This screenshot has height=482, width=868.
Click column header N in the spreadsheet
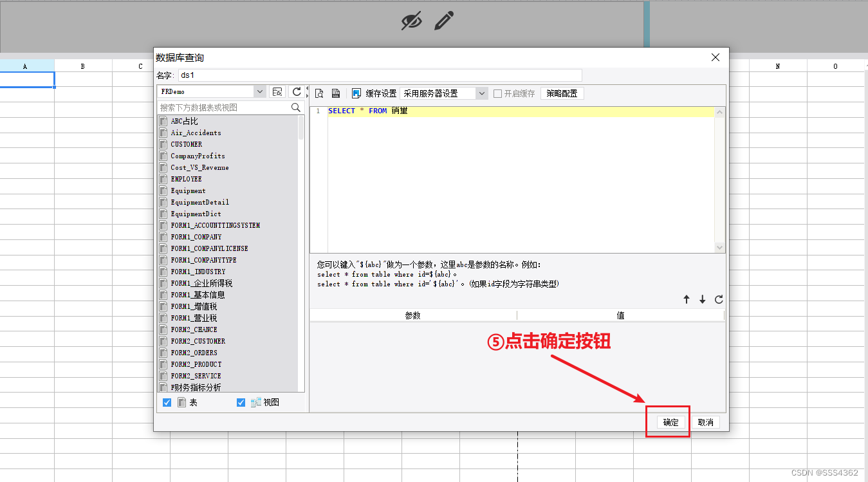pos(778,66)
